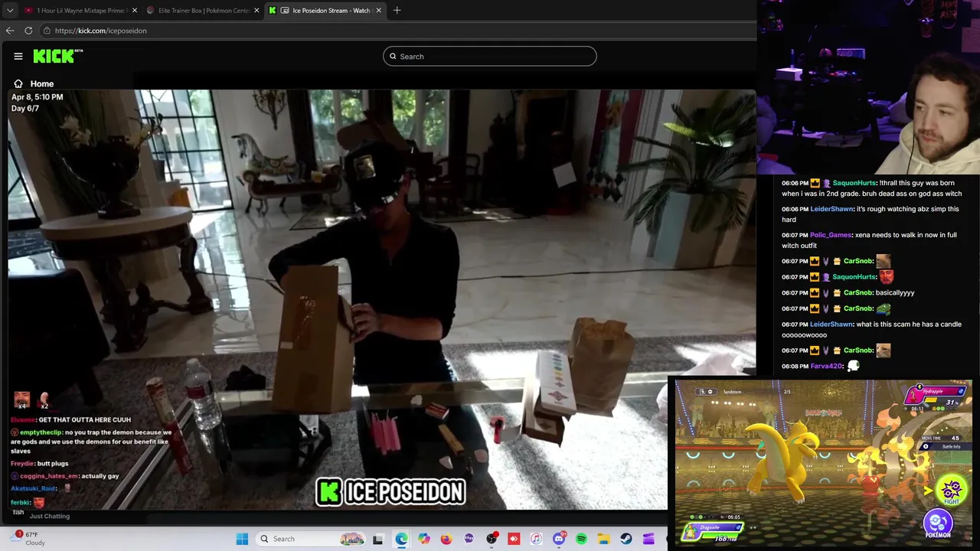
Task: Click the kick.com/iceposeidon address bar
Action: (398, 31)
